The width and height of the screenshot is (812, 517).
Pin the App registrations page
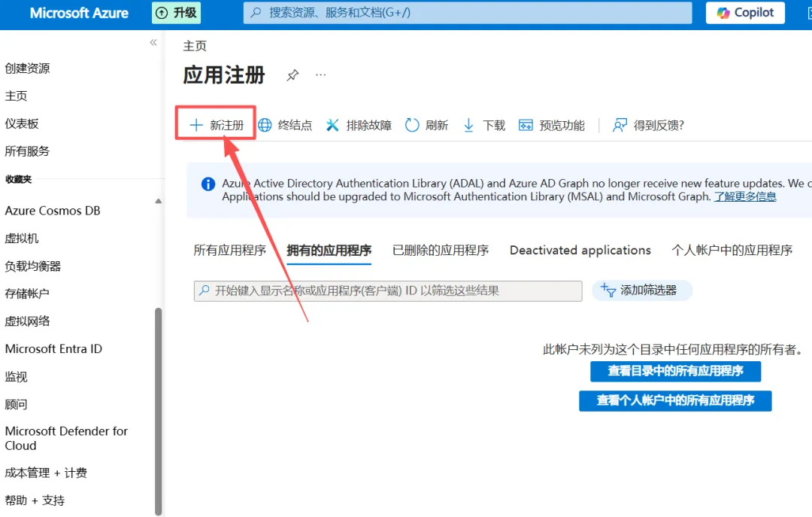pyautogui.click(x=292, y=75)
